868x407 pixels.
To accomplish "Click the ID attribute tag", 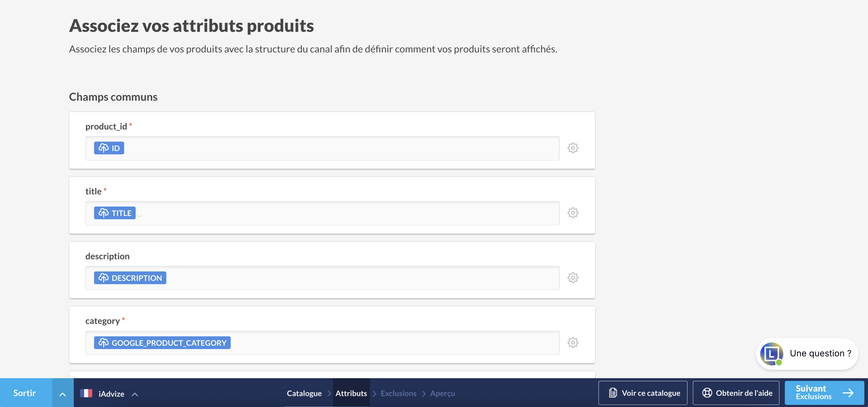I will coord(109,148).
